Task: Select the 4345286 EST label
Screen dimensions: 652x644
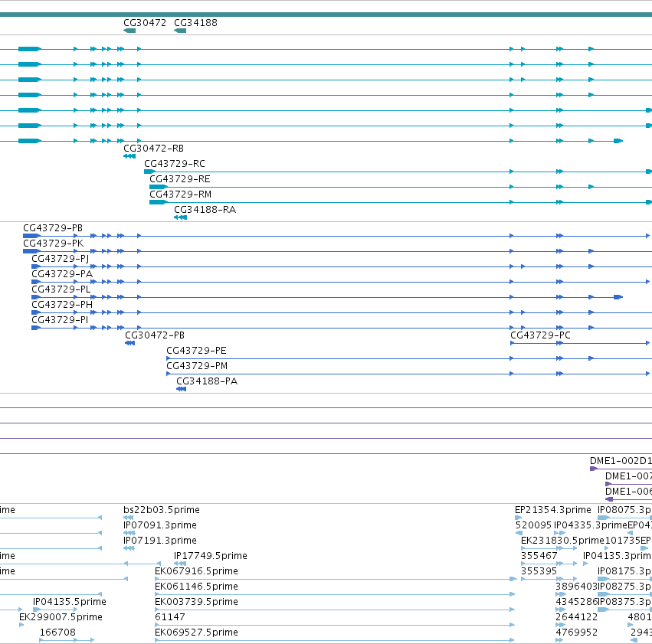Action: pyautogui.click(x=576, y=602)
